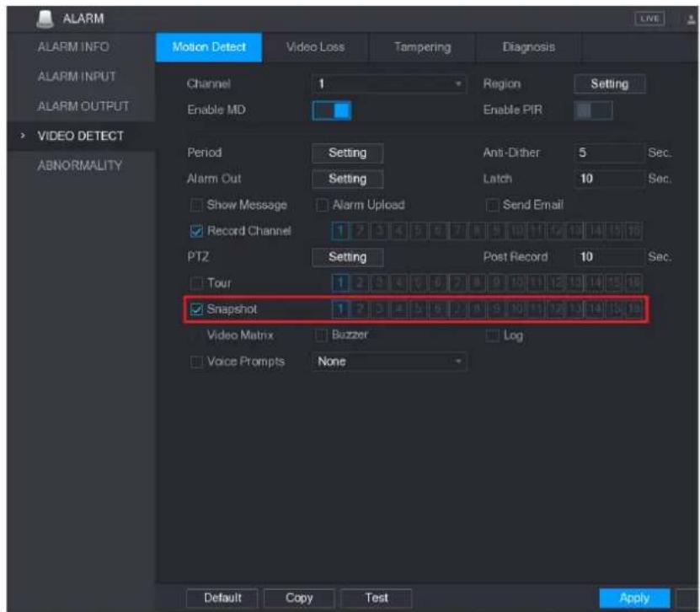The image size is (700, 612).
Task: Open the Video Loss tab
Action: tap(315, 47)
